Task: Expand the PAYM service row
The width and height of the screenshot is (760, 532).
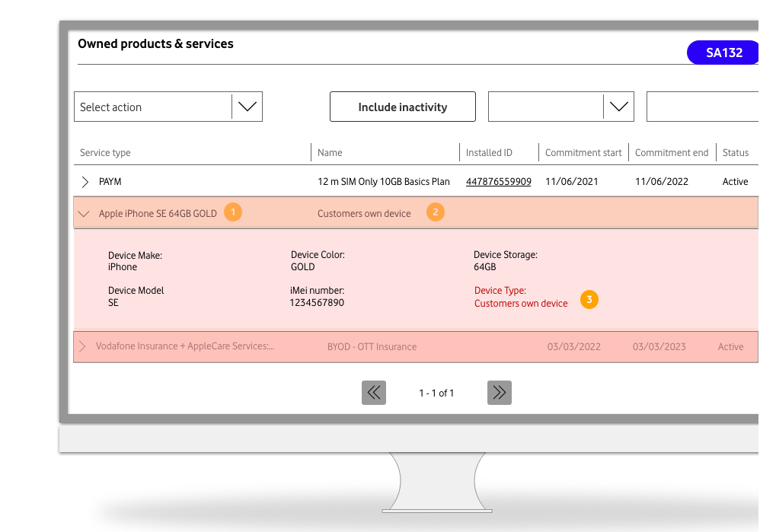Action: pos(85,182)
